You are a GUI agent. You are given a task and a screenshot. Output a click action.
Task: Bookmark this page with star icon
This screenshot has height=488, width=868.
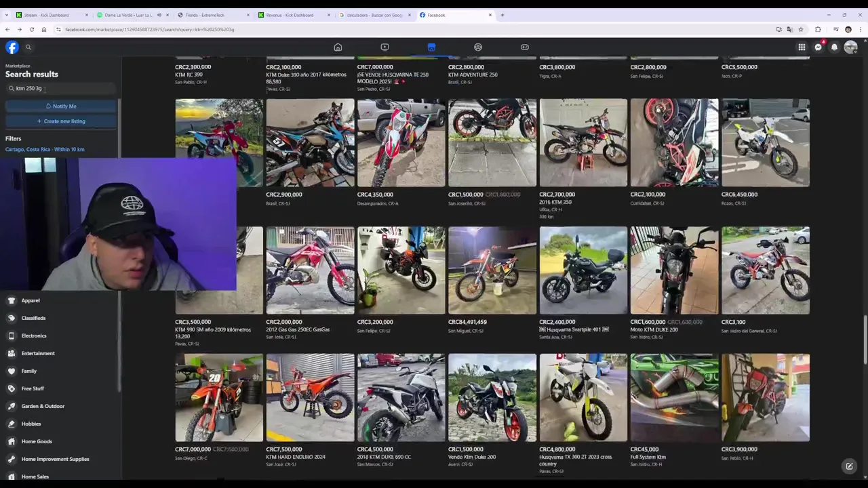[x=801, y=29]
